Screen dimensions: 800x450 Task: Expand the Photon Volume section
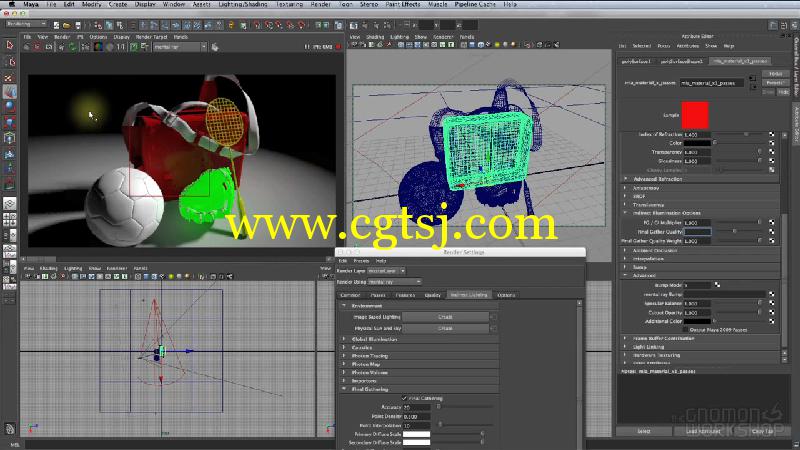[x=344, y=372]
